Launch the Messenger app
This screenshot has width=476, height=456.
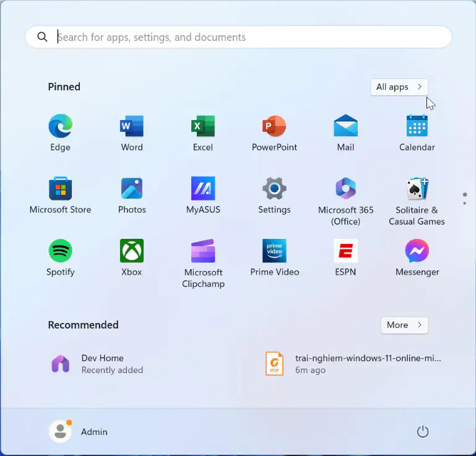pyautogui.click(x=417, y=258)
